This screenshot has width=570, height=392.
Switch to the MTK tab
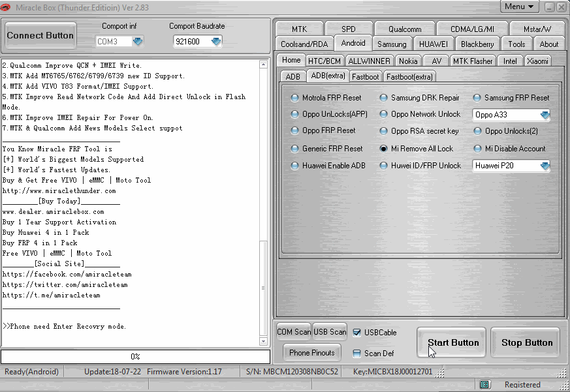299,29
